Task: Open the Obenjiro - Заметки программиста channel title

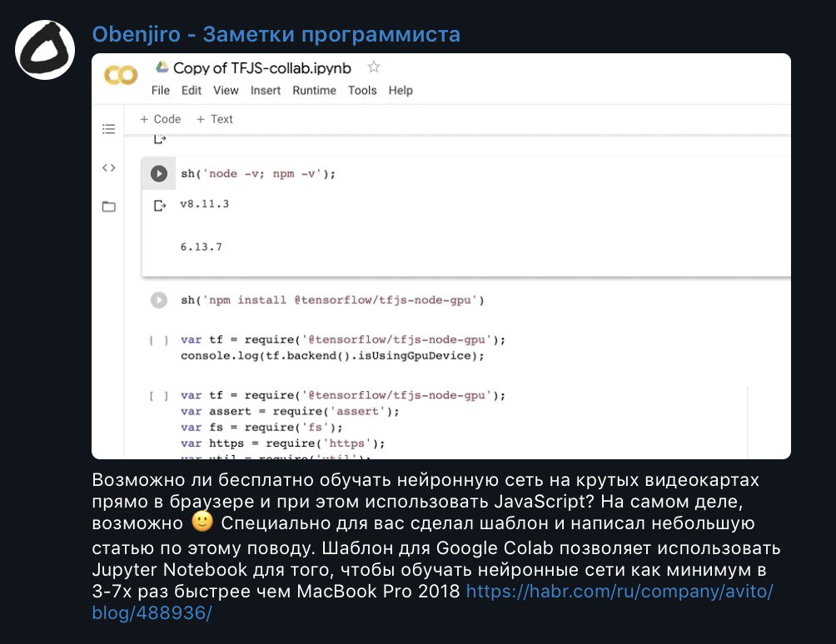Action: coord(276,34)
